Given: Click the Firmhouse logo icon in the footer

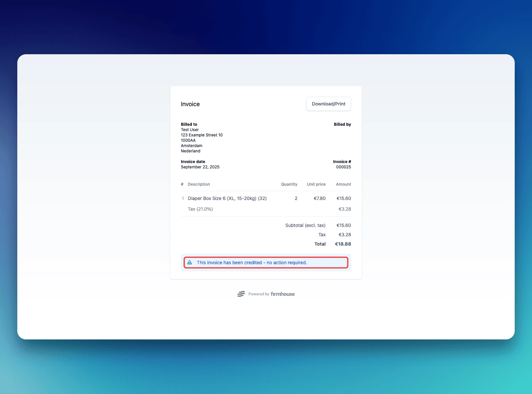Looking at the screenshot, I should (x=241, y=294).
